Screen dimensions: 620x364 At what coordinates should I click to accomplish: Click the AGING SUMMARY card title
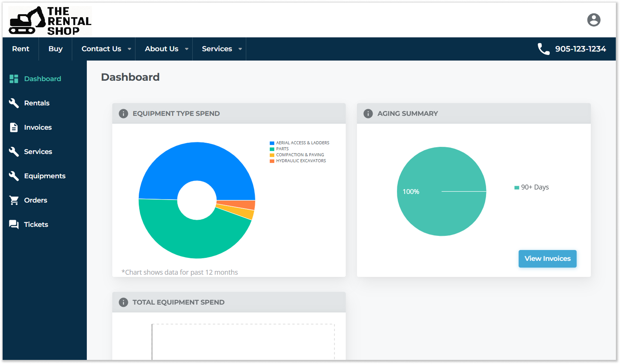[x=407, y=114]
